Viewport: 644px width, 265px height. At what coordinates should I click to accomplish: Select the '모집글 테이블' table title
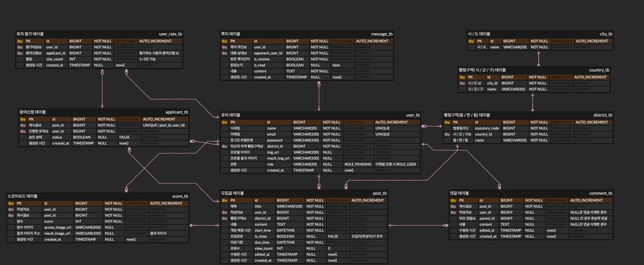pos(232,193)
